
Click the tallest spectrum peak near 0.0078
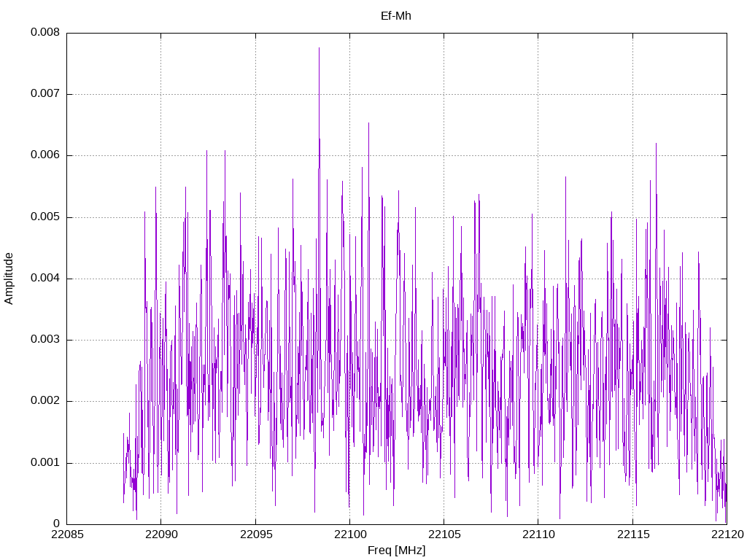pos(320,49)
